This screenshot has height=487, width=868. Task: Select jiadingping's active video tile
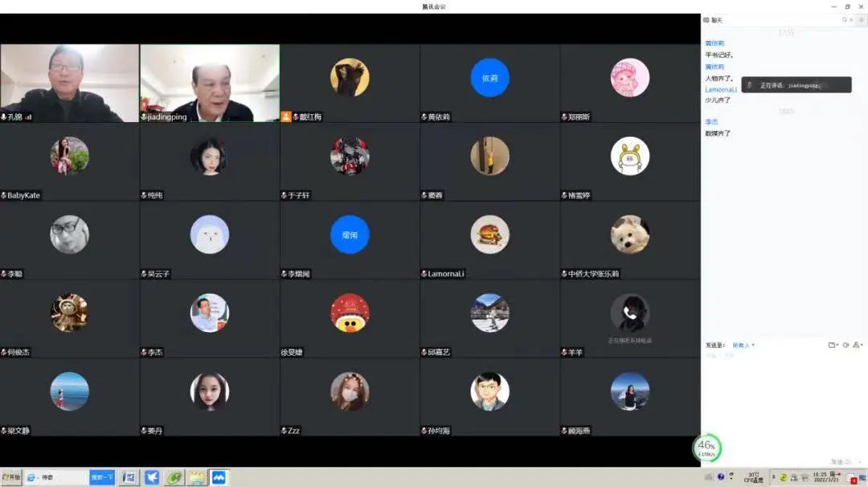point(210,83)
